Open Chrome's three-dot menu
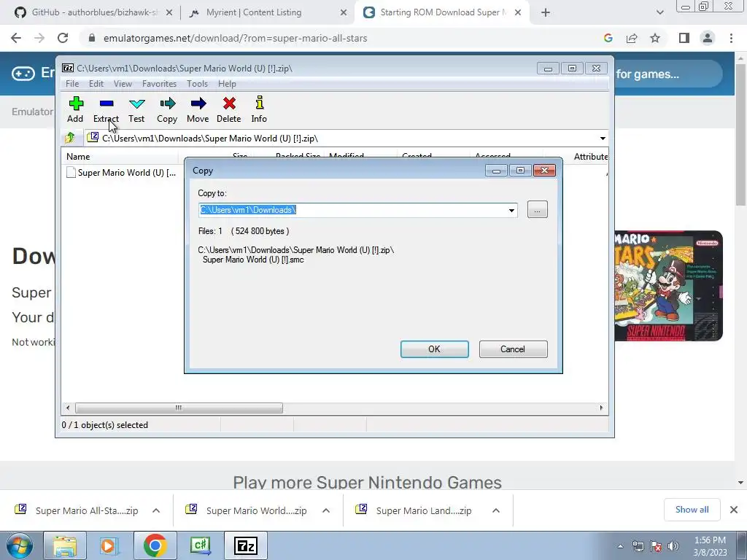Screen dimensions: 747x560 (x=731, y=38)
